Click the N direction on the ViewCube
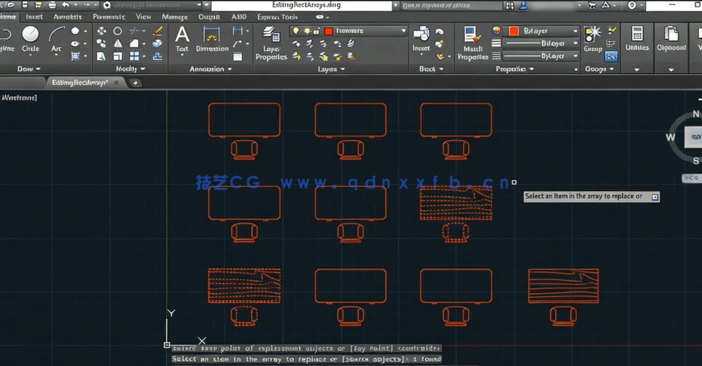 pyautogui.click(x=696, y=114)
